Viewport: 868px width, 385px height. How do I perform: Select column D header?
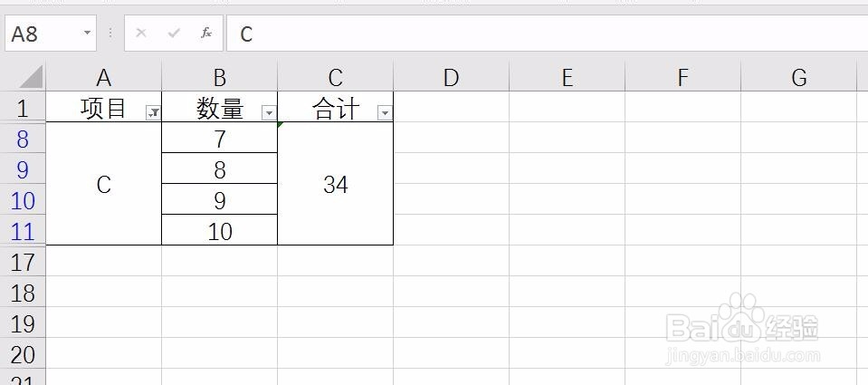tap(451, 78)
